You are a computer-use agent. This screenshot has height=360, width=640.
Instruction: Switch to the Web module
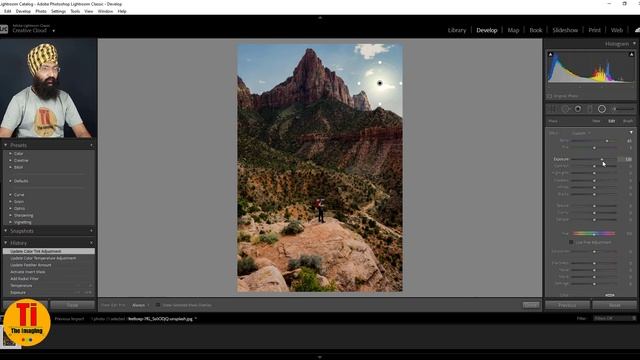click(617, 30)
